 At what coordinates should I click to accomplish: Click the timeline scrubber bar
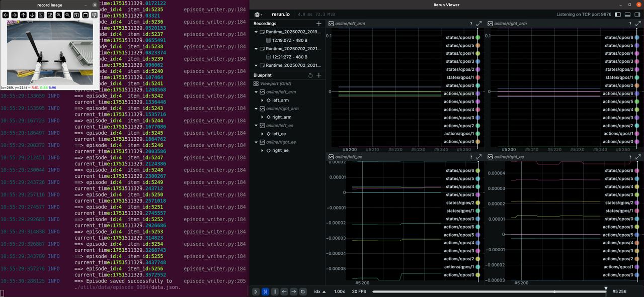click(x=489, y=291)
